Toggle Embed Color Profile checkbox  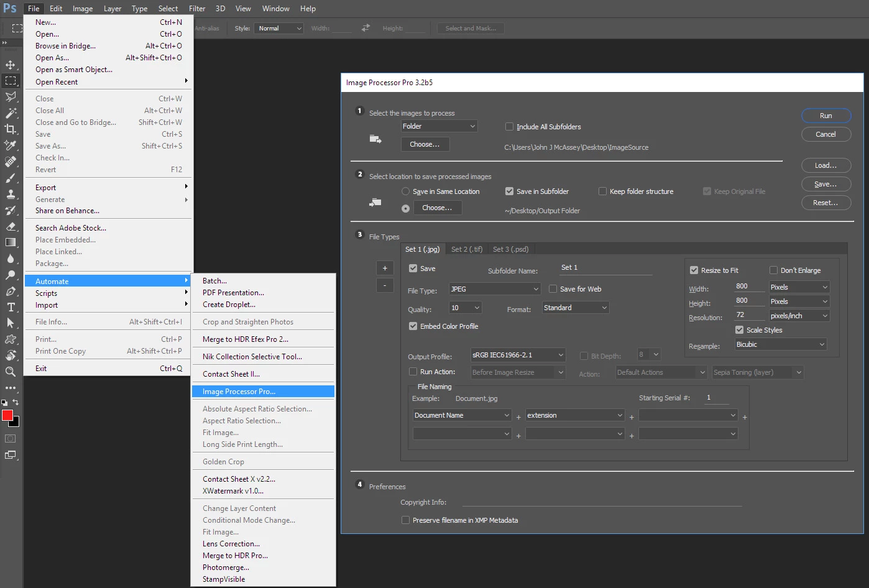click(x=413, y=326)
